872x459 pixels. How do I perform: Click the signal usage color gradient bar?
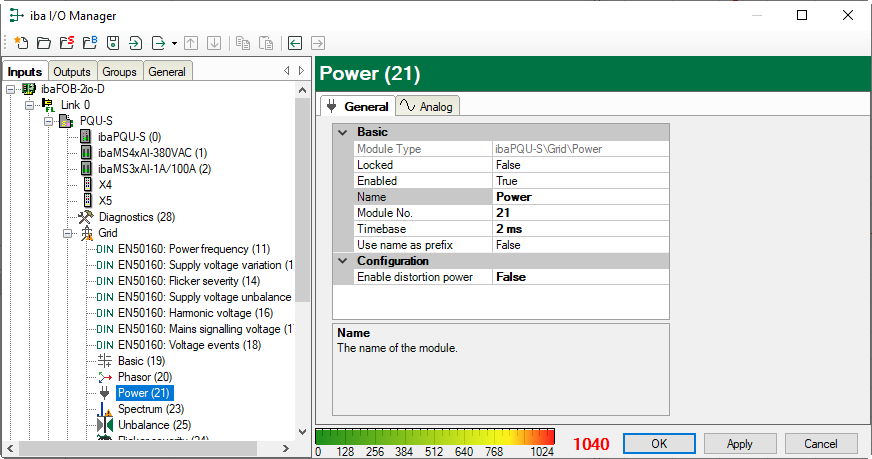coord(435,436)
